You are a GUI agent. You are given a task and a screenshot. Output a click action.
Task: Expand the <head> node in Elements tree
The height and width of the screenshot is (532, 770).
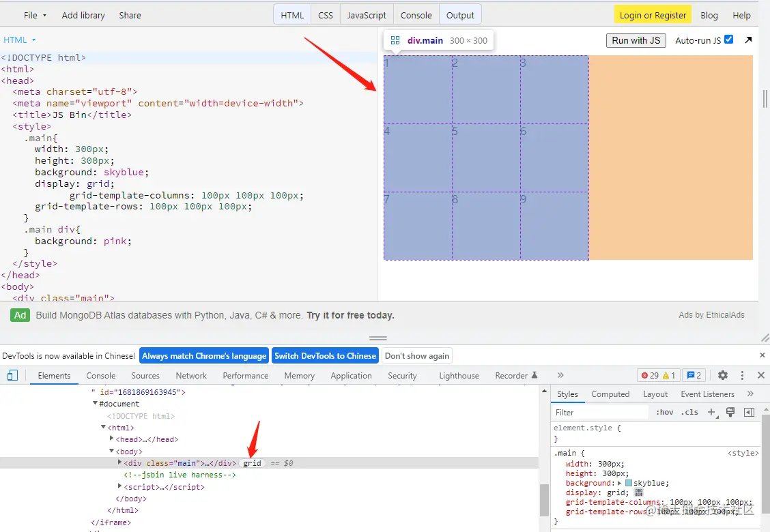point(111,439)
